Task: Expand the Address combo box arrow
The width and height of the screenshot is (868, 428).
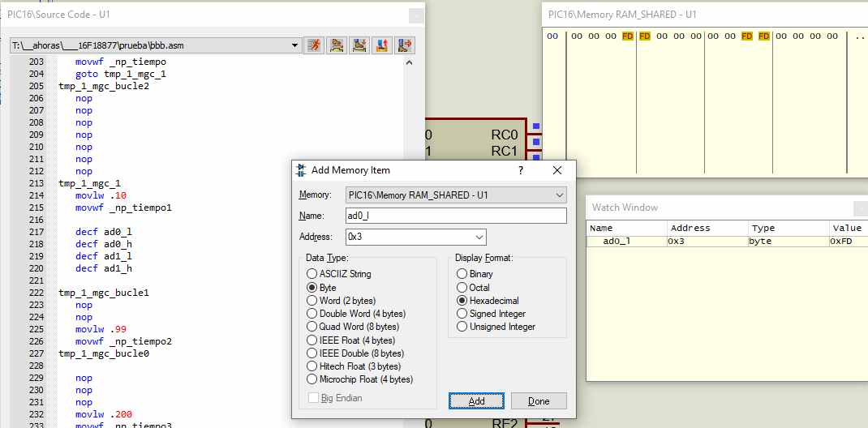Action: pyautogui.click(x=479, y=238)
